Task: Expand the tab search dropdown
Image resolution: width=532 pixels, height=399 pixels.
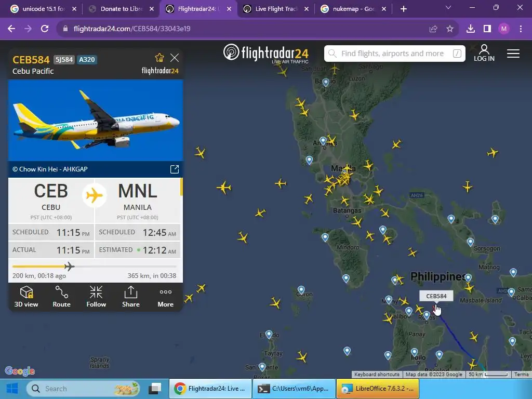Action: pyautogui.click(x=448, y=7)
